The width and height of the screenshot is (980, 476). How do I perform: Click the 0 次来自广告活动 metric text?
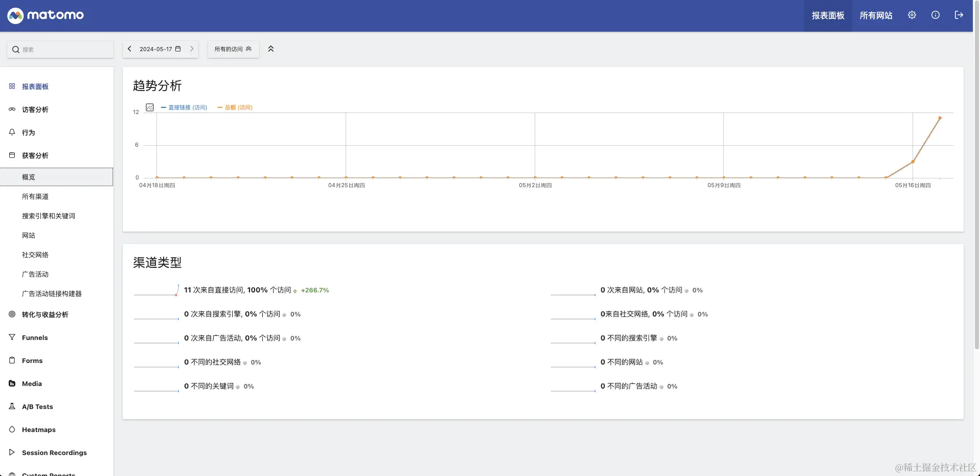click(232, 338)
